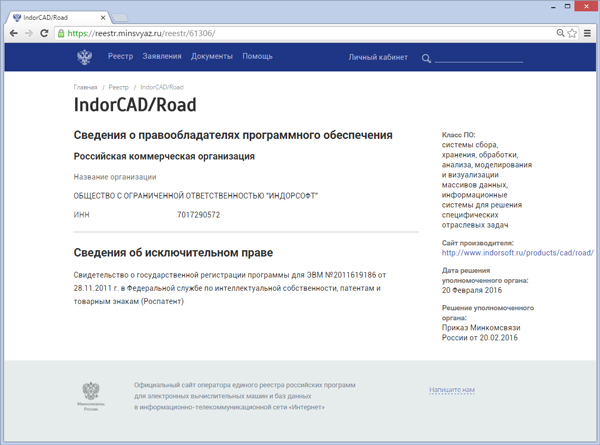600x445 pixels.
Task: Open the Заявления menu item
Action: 162,56
